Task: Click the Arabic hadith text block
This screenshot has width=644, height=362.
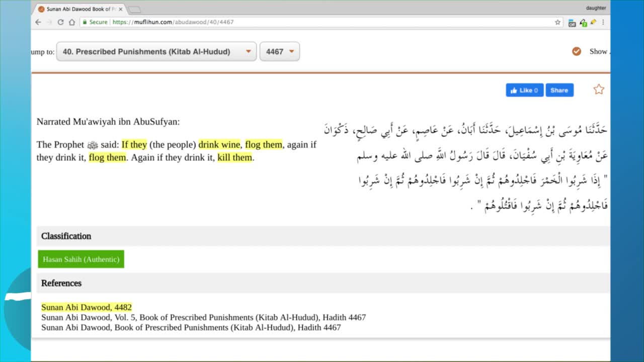Action: coord(465,168)
